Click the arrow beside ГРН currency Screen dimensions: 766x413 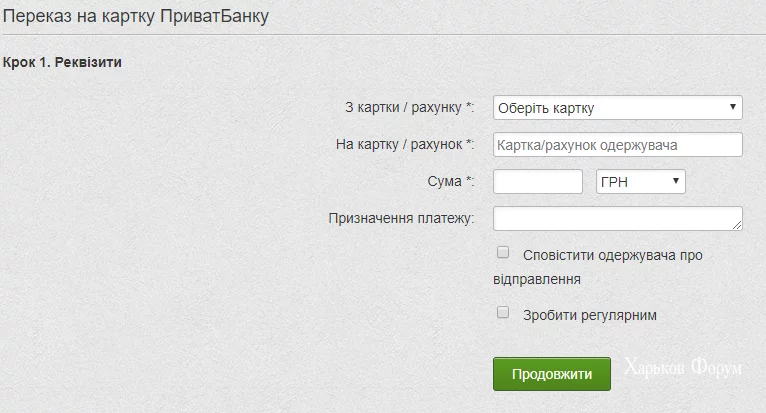click(x=676, y=181)
